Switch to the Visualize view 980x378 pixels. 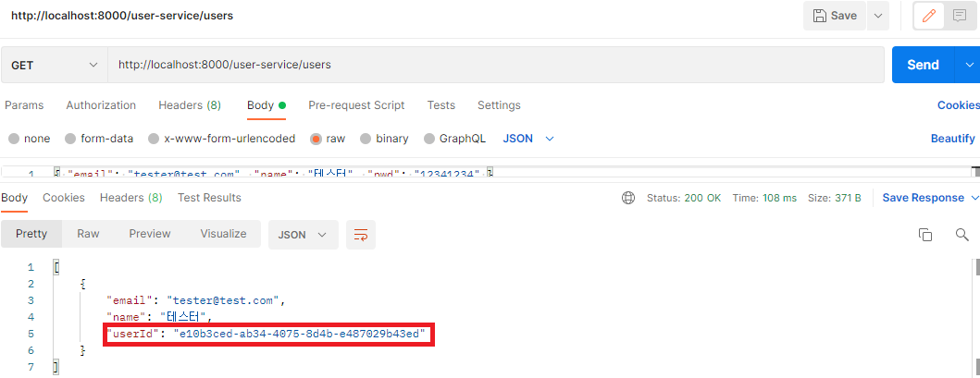click(x=223, y=234)
